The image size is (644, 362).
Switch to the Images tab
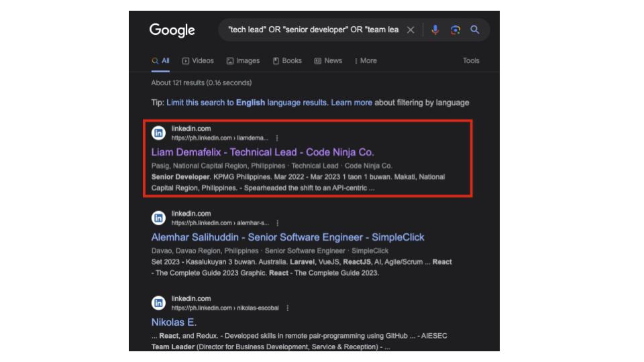(243, 61)
